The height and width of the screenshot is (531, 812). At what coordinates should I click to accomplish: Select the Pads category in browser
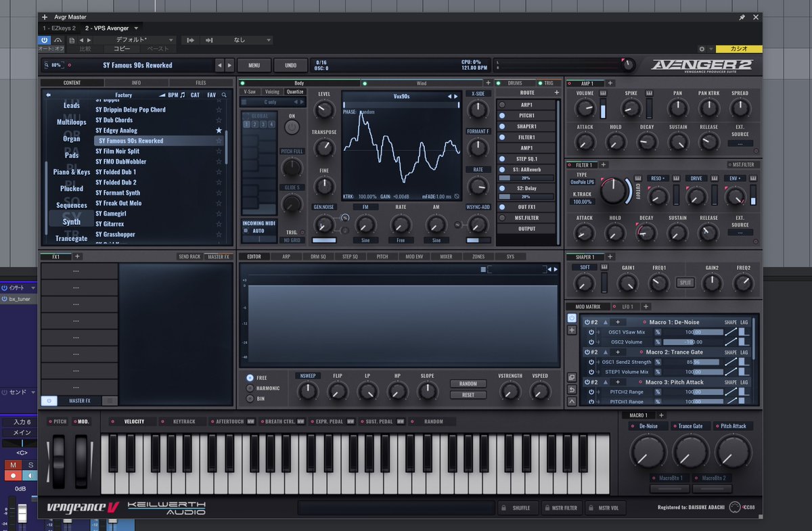(72, 155)
